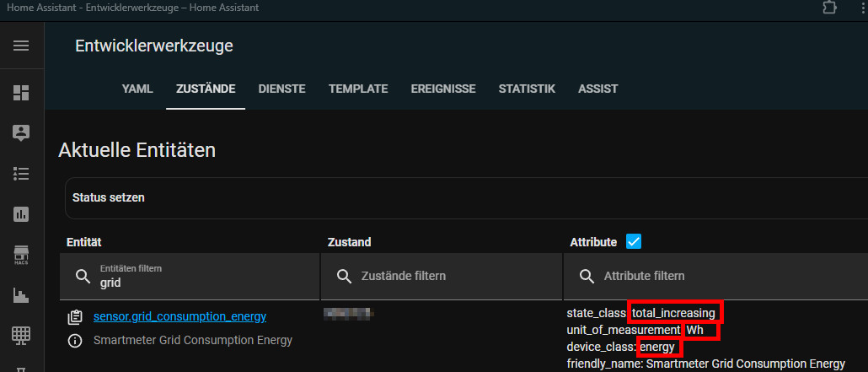Toggle the sidebar hamburger menu
Screen dimensions: 868x372
click(21, 46)
